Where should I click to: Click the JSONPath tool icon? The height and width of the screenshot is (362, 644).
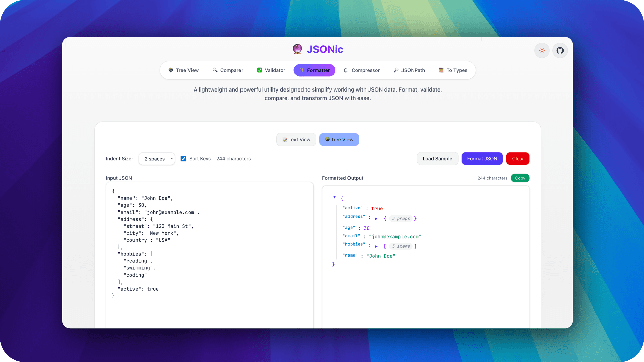[396, 70]
